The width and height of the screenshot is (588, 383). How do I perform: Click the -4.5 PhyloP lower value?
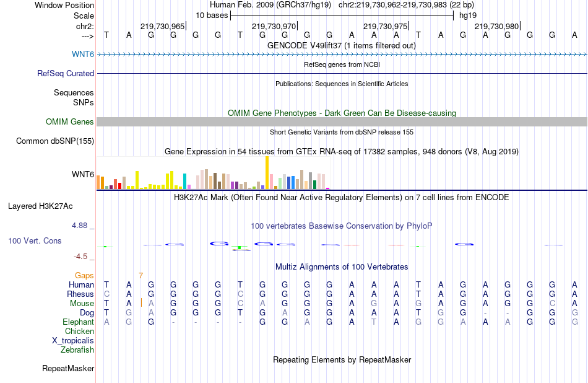coord(80,257)
